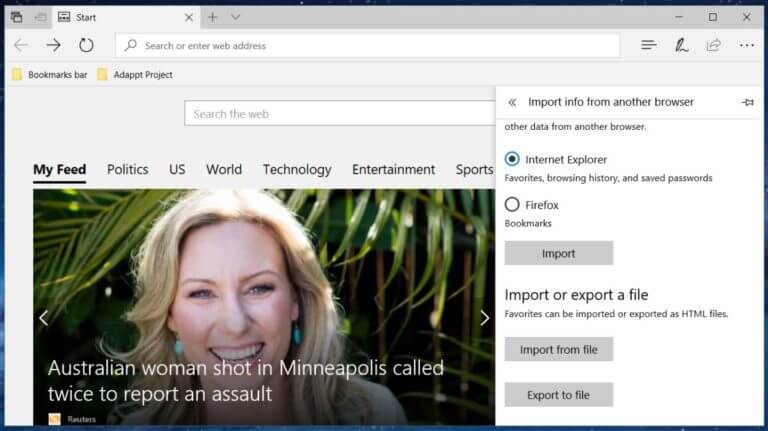
Task: Click the Make a Web Note pen icon
Action: coord(681,45)
